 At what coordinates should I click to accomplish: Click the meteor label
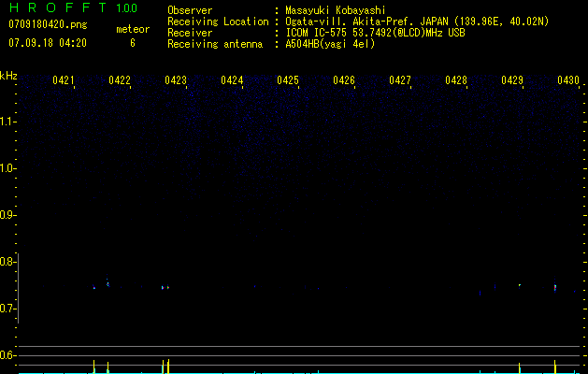click(x=133, y=29)
